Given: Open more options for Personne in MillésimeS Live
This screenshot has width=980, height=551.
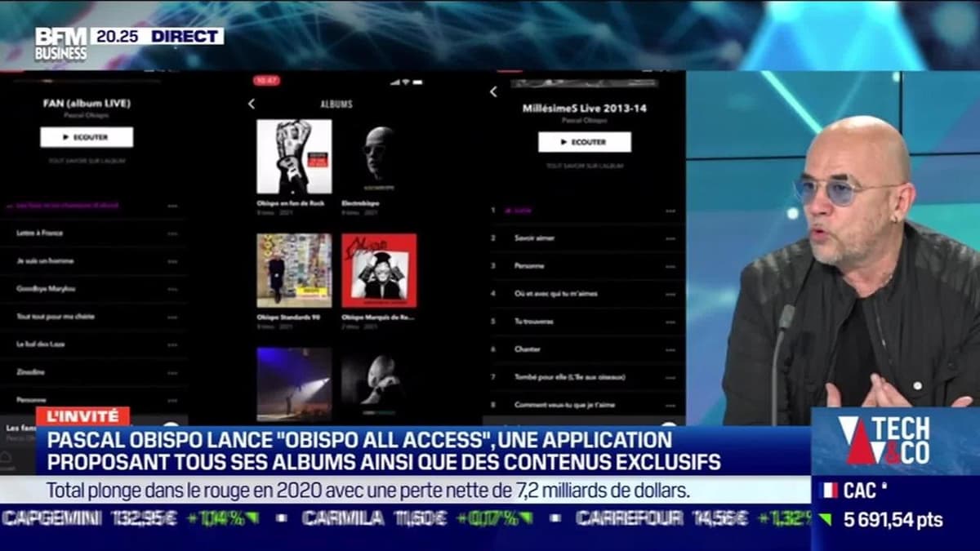Looking at the screenshot, I should coord(670,266).
